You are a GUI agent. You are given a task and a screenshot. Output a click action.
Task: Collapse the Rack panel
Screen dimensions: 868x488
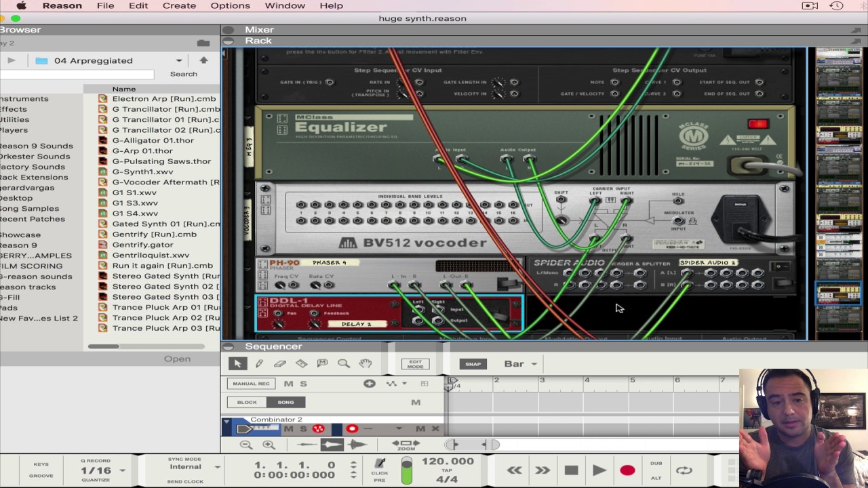tap(229, 41)
